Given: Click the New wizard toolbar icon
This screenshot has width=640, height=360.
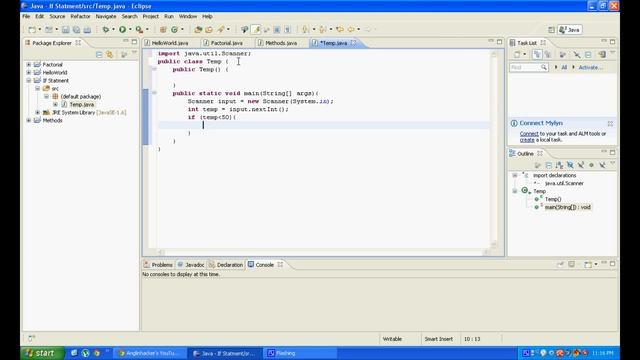Looking at the screenshot, I should click(32, 29).
